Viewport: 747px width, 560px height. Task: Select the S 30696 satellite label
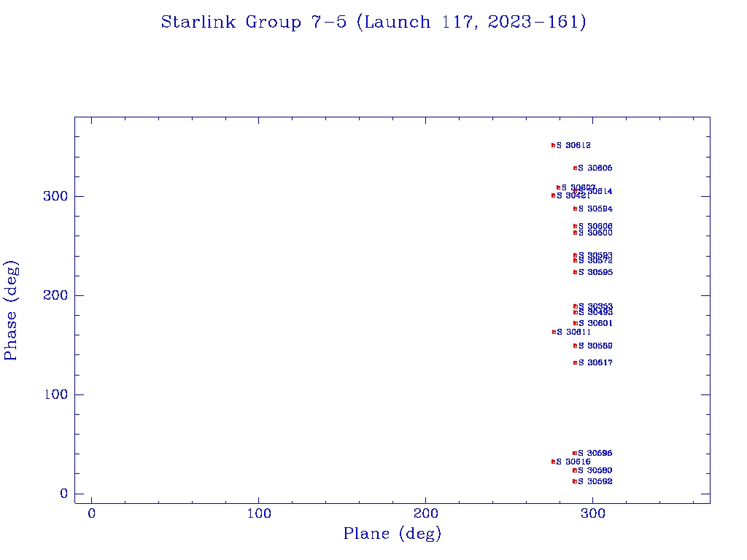595,454
